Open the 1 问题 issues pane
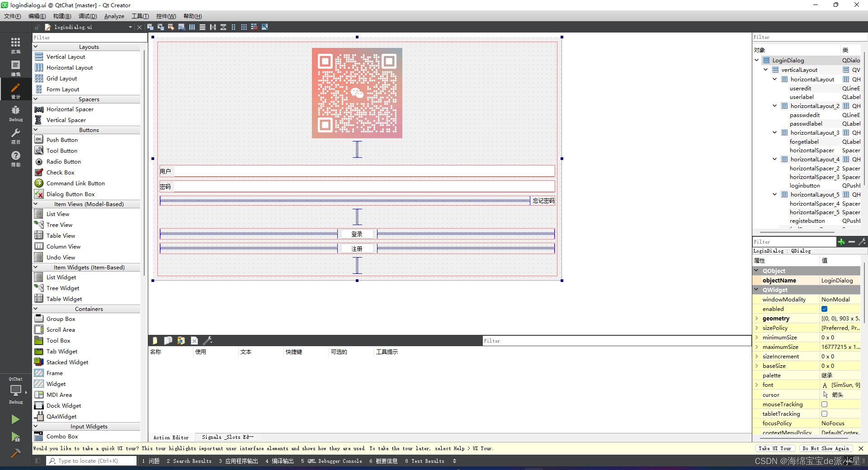This screenshot has width=868, height=470. [x=151, y=461]
